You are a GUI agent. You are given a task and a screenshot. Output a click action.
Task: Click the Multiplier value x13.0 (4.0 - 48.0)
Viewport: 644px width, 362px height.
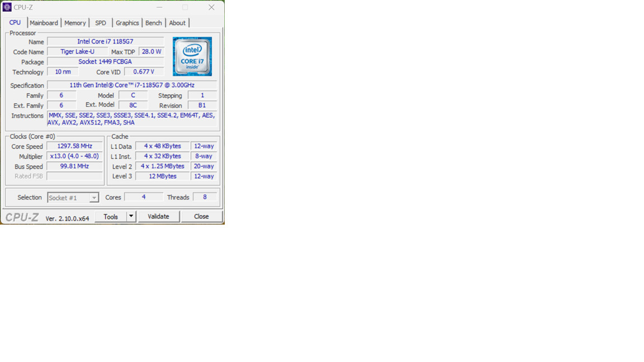[75, 156]
